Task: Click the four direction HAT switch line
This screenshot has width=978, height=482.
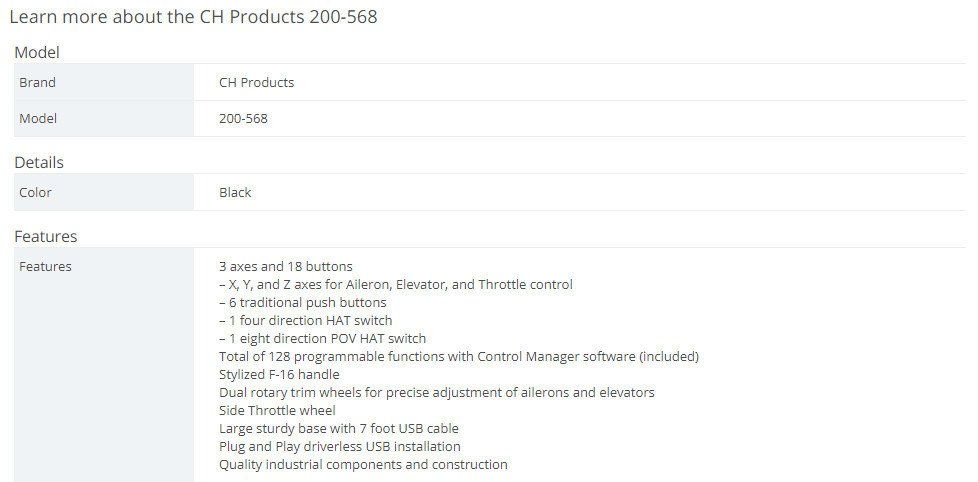Action: tap(306, 321)
